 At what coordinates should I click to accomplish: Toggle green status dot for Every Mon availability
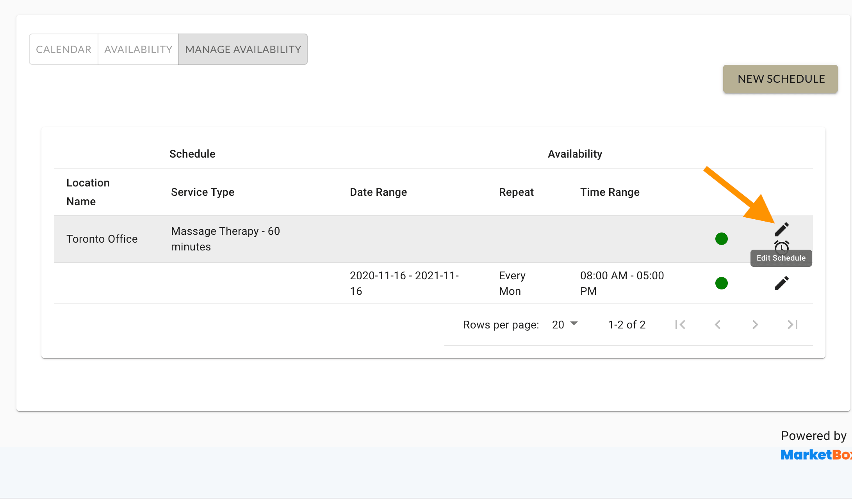pos(721,283)
